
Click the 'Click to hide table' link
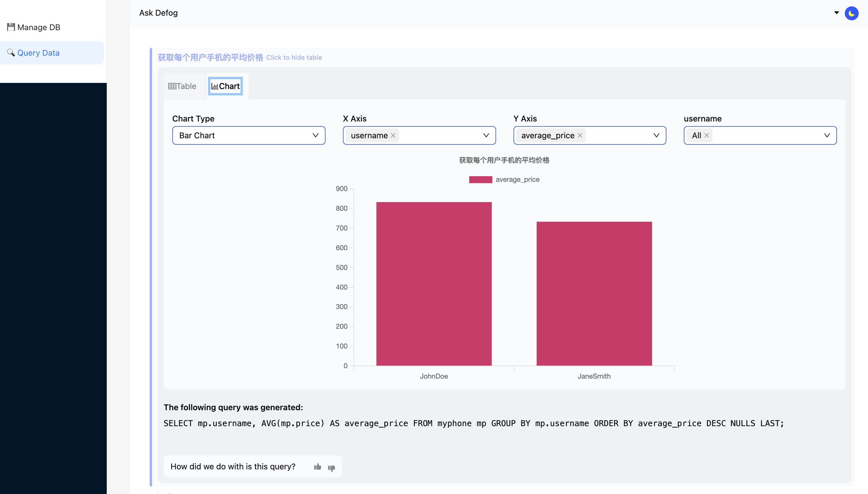coord(294,57)
